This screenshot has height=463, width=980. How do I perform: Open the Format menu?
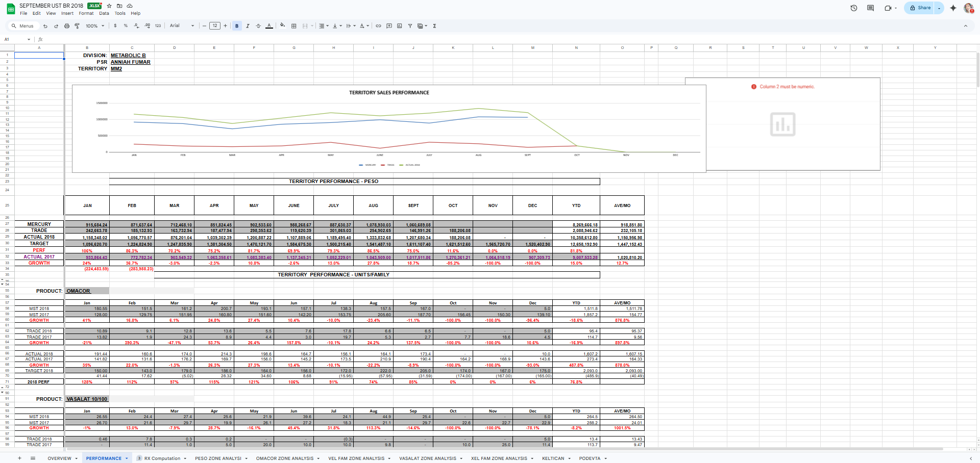click(86, 13)
